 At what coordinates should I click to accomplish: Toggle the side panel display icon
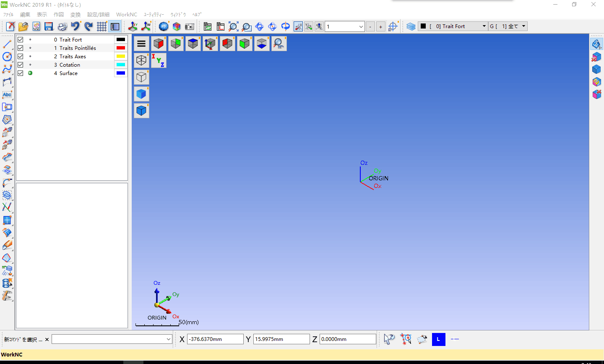point(115,26)
